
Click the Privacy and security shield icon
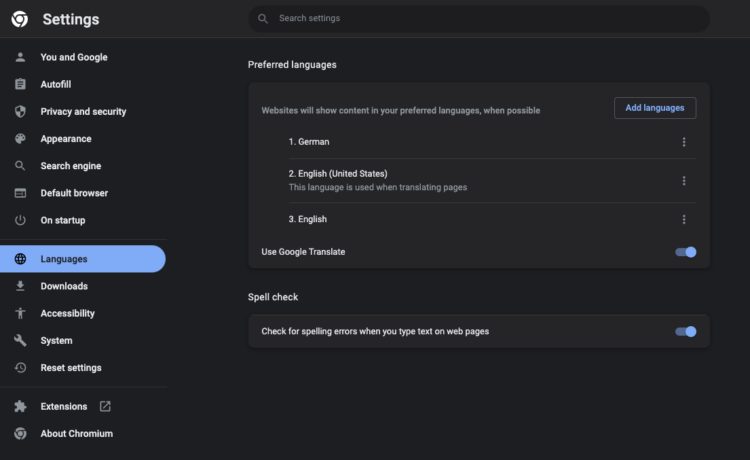click(20, 112)
